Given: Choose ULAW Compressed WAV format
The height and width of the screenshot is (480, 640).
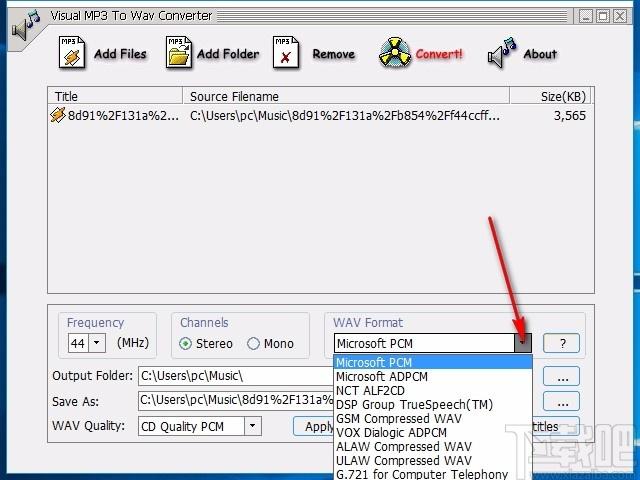Looking at the screenshot, I should tap(433, 460).
